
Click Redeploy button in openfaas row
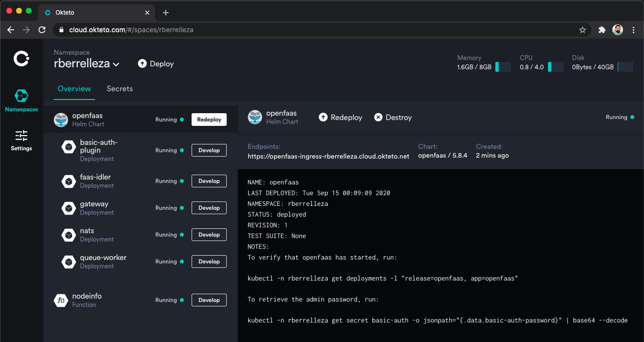[x=209, y=120]
